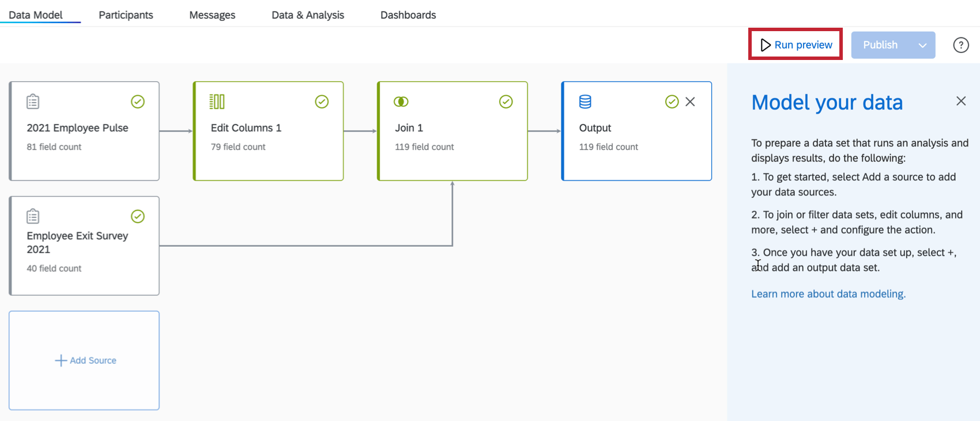The image size is (980, 421).
Task: Click the clipboard icon on 2021 Employee Pulse
Action: click(33, 102)
